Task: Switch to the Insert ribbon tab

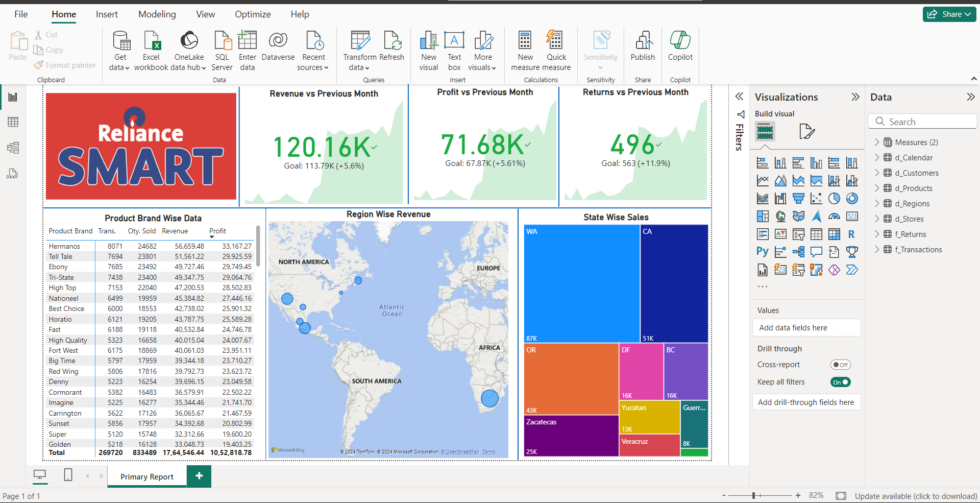Action: 107,14
